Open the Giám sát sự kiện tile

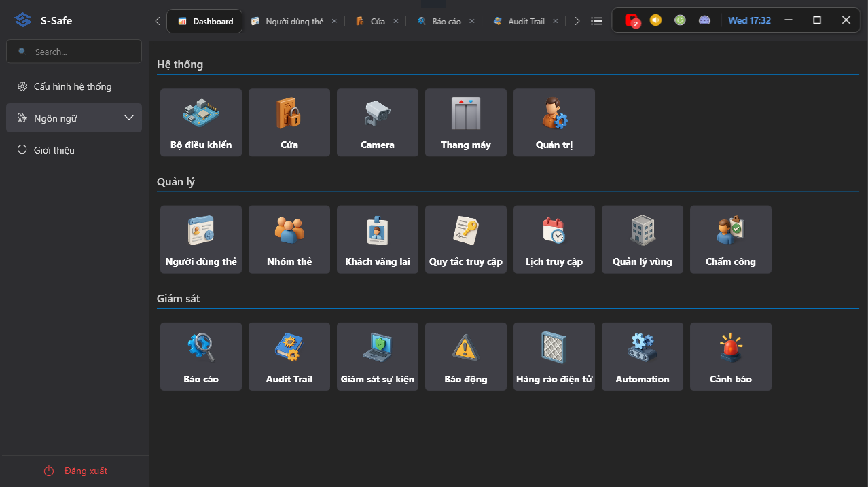click(378, 357)
